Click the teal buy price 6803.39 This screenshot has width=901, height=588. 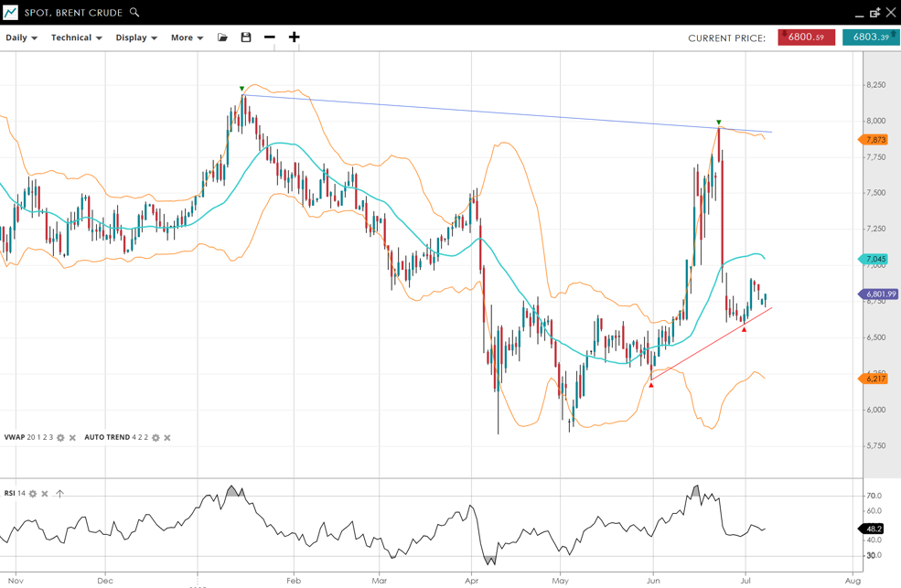pos(870,37)
